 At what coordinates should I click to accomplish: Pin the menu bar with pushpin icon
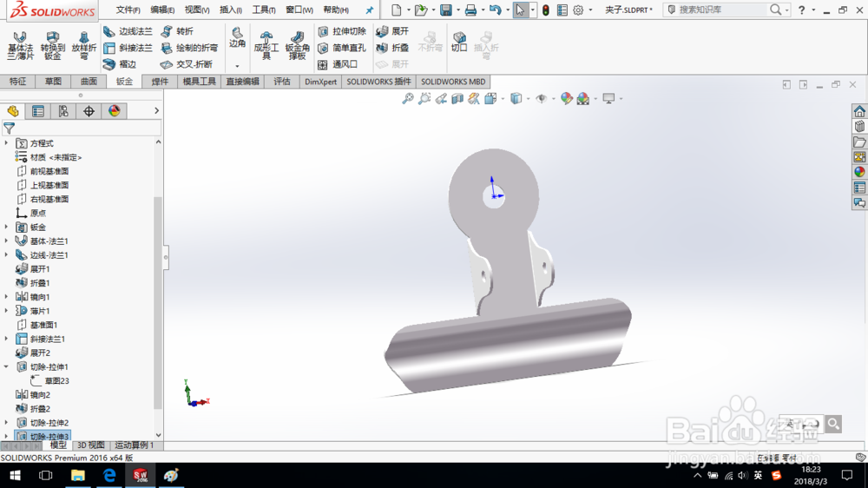[x=369, y=10]
